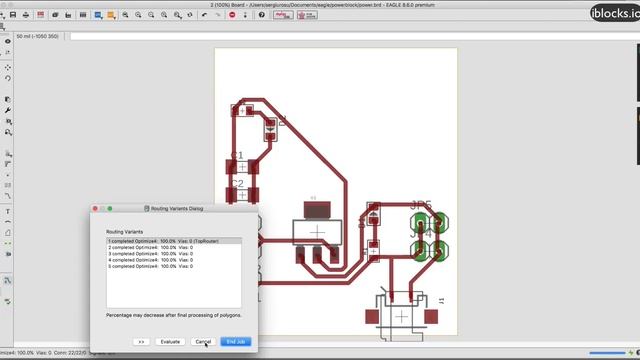Print the board using the printer icon
Image resolution: width=640 pixels, height=360 pixels.
(26, 15)
